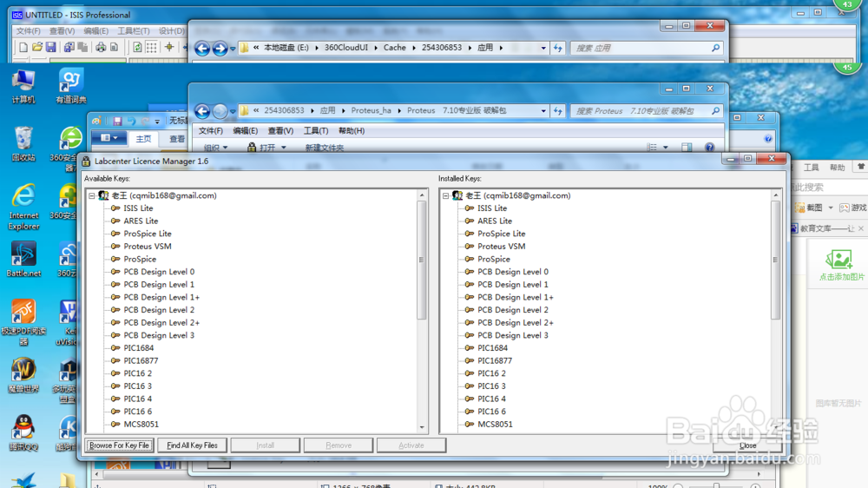
Task: Select PCB Design Level 1+ in Available Keys
Action: (x=161, y=298)
